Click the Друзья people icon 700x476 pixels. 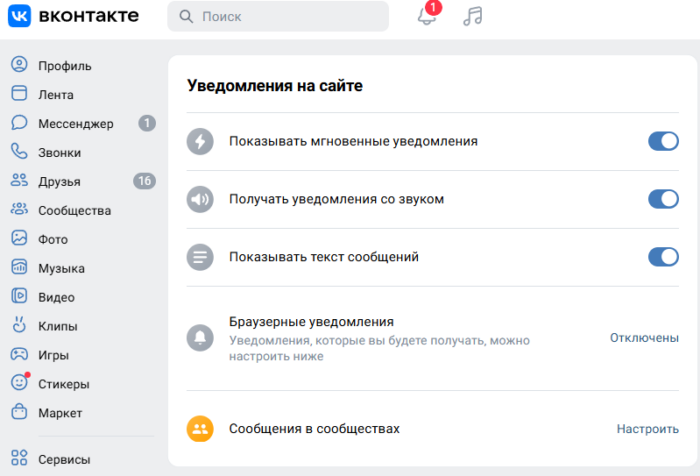(x=19, y=180)
